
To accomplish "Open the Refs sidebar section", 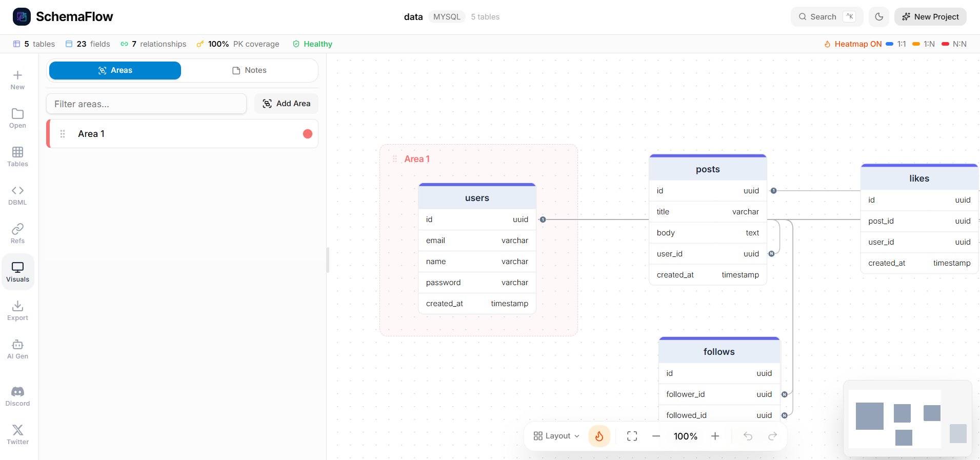I will (x=17, y=233).
